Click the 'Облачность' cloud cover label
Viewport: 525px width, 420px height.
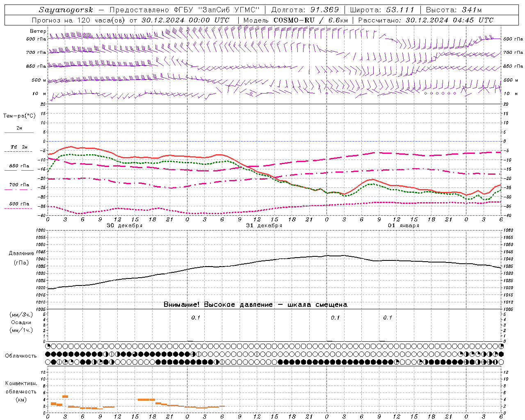pyautogui.click(x=21, y=356)
